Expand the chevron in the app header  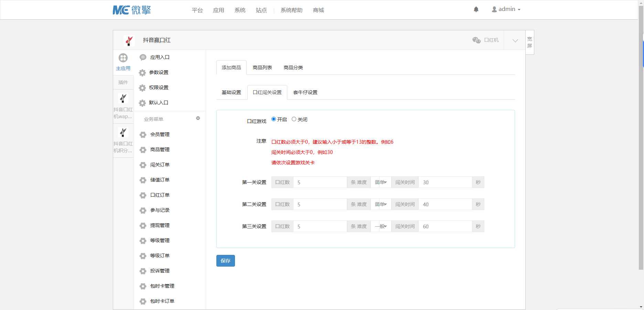coord(515,41)
